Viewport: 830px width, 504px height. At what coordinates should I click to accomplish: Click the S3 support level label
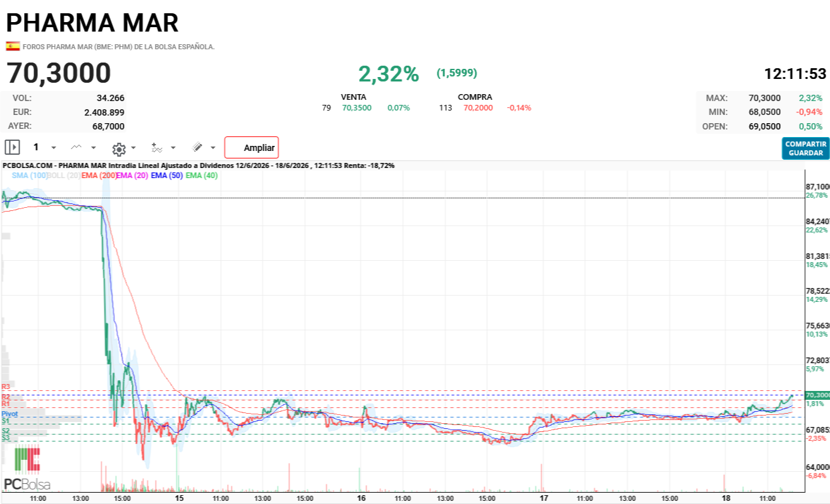pos(6,438)
